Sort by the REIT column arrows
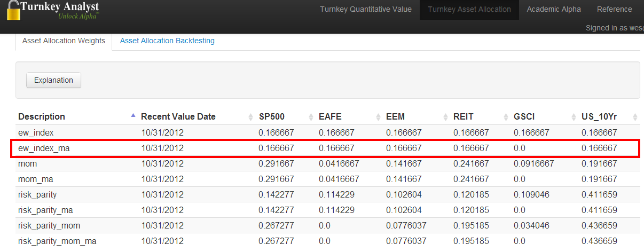644x252 pixels. point(506,117)
